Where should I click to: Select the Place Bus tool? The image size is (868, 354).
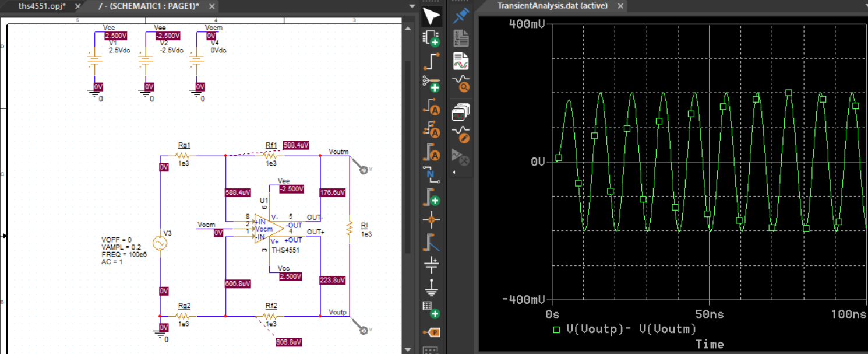pos(431,197)
